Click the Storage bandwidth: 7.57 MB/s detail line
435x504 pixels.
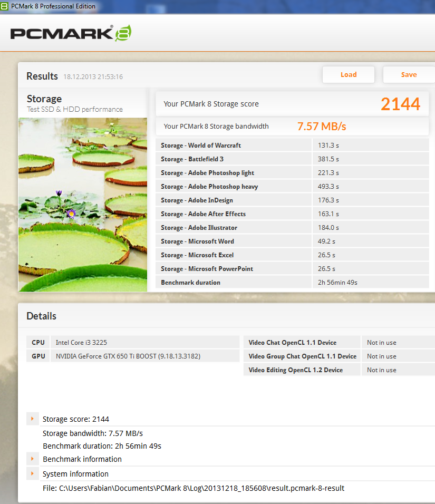(93, 433)
